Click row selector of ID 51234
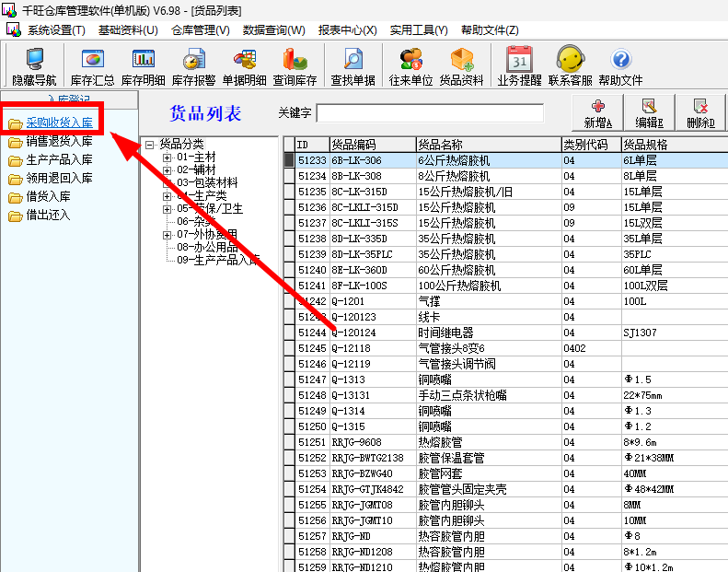This screenshot has height=572, width=728. 289,176
